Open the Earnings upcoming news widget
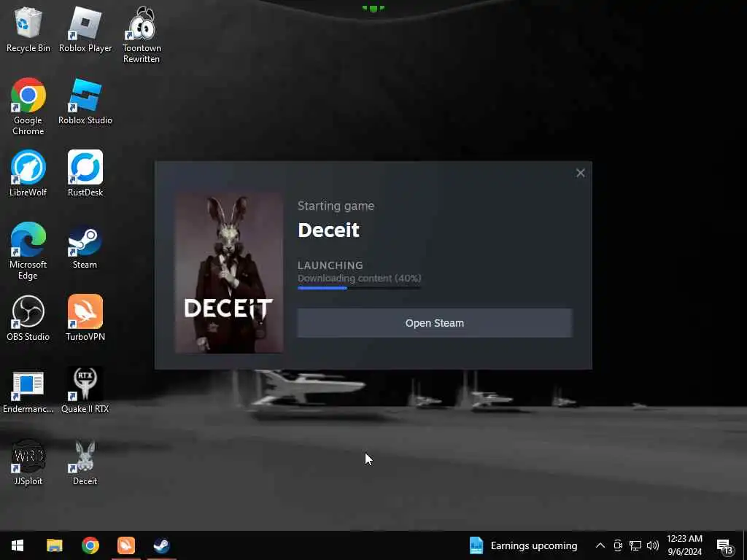The height and width of the screenshot is (560, 747). coord(523,545)
